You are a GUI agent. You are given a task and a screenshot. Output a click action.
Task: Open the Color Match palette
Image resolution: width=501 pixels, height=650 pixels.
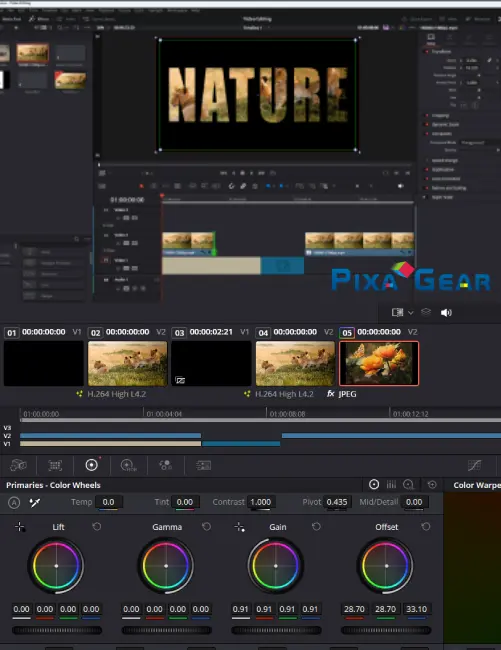click(55, 465)
